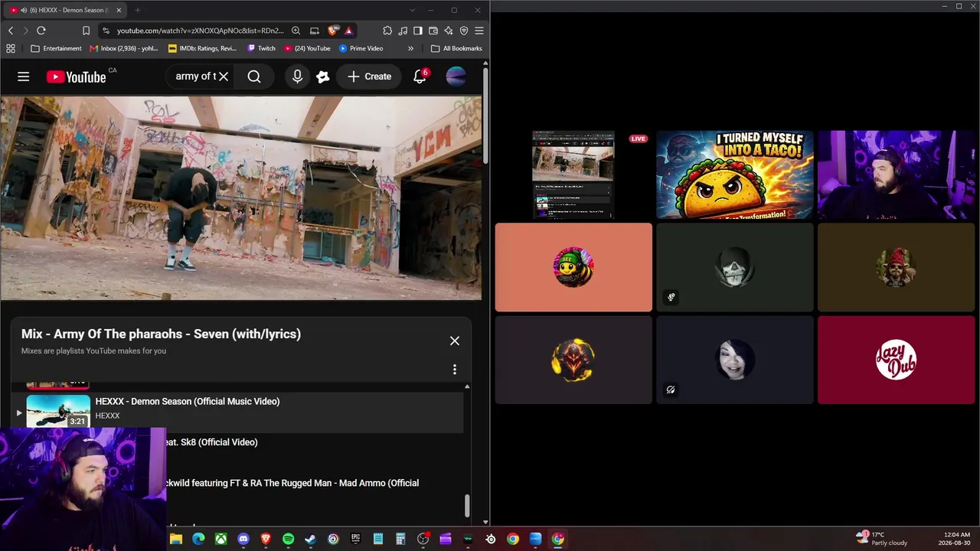The width and height of the screenshot is (980, 551).
Task: Toggle the browser sidebar panel
Action: pyautogui.click(x=418, y=31)
